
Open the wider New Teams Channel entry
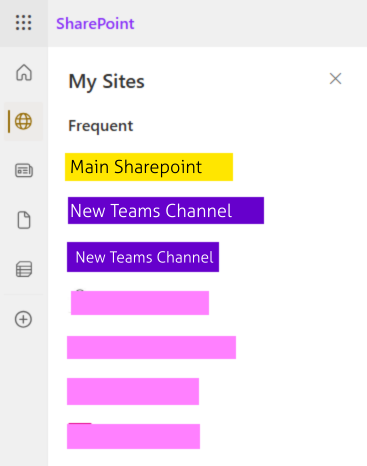[x=166, y=210]
